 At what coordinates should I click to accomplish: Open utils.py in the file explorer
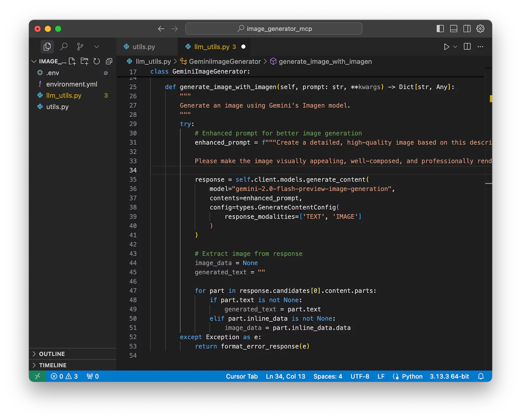click(73, 107)
